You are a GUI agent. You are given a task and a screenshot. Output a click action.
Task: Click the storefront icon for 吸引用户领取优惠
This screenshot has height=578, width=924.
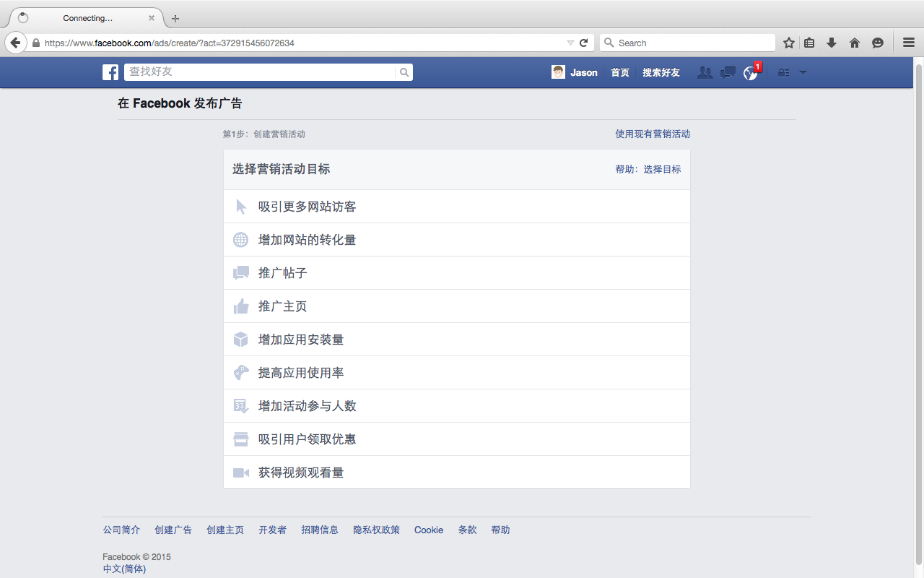point(241,439)
